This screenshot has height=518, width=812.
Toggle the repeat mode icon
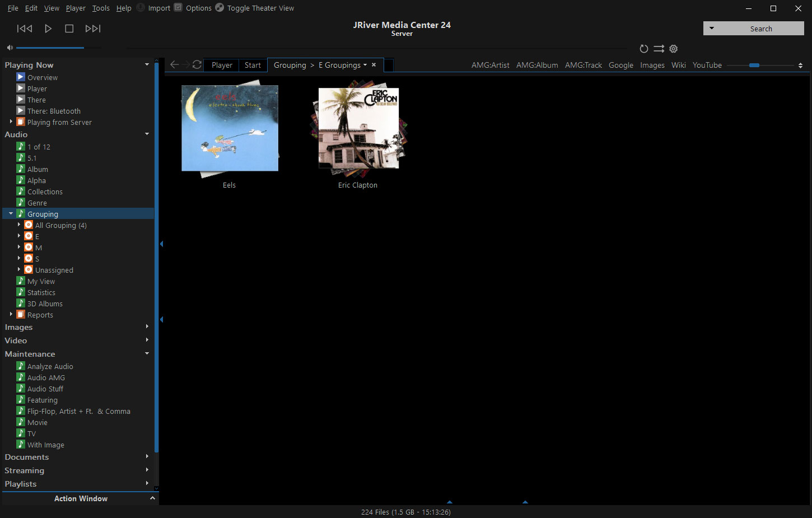(644, 49)
